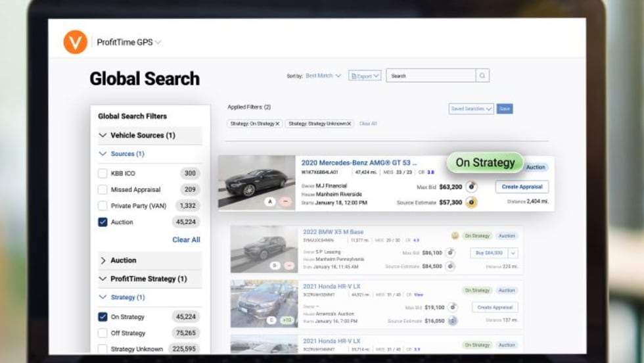Enable the Off Strategy checkbox
The height and width of the screenshot is (363, 644).
[x=103, y=333]
